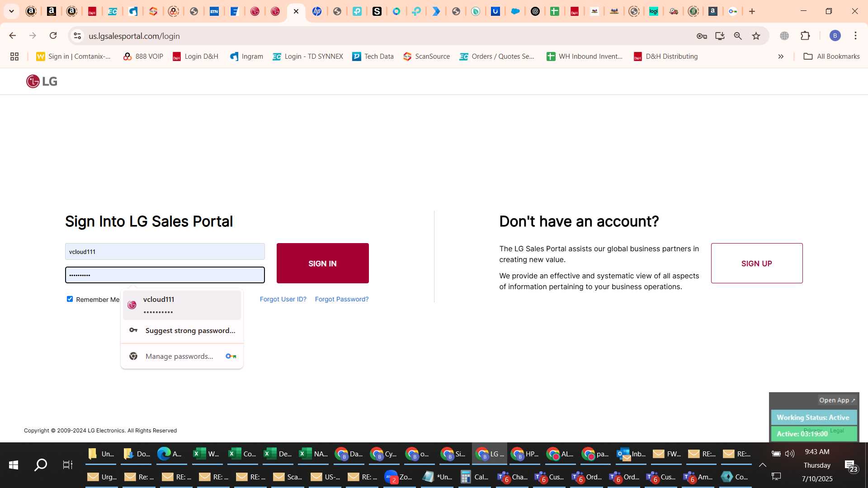Screen dimensions: 868x488
Task: Open the Notepad *Un... window on taskbar
Action: [438, 477]
